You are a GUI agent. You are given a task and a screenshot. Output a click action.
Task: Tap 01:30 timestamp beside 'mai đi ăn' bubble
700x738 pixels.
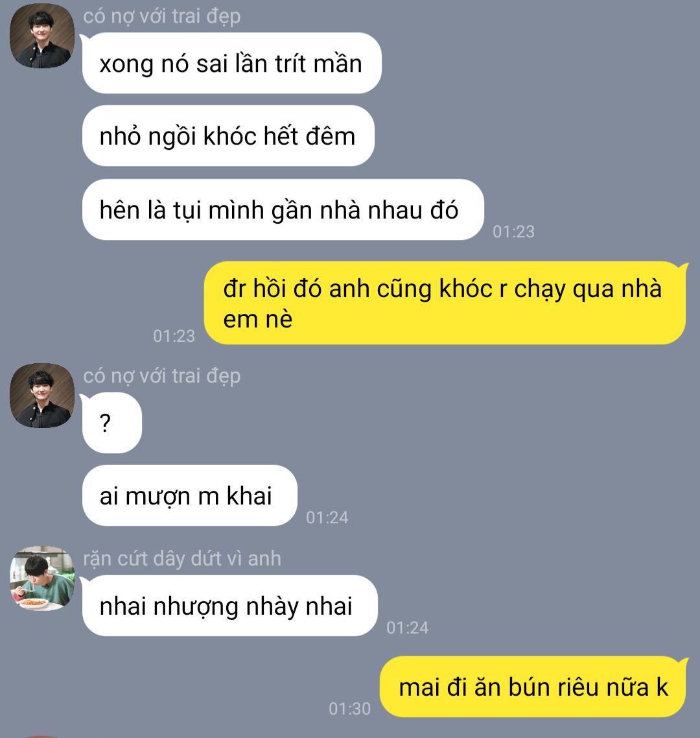click(x=349, y=708)
